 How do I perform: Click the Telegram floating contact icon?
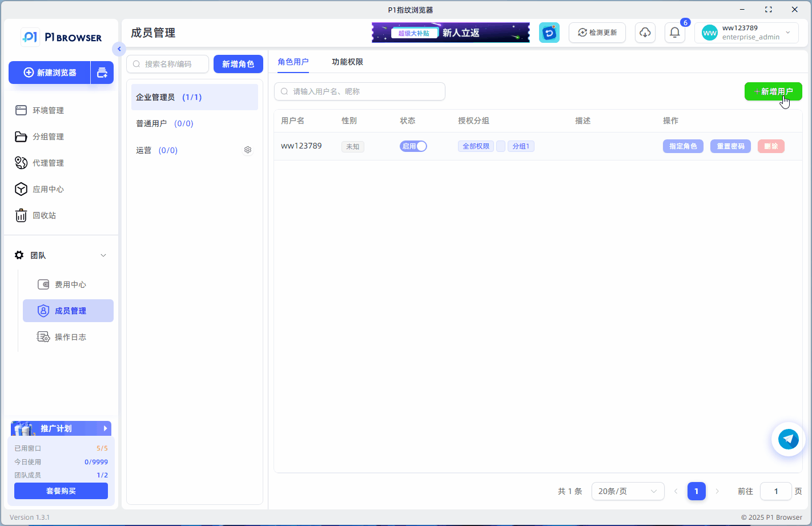(788, 439)
